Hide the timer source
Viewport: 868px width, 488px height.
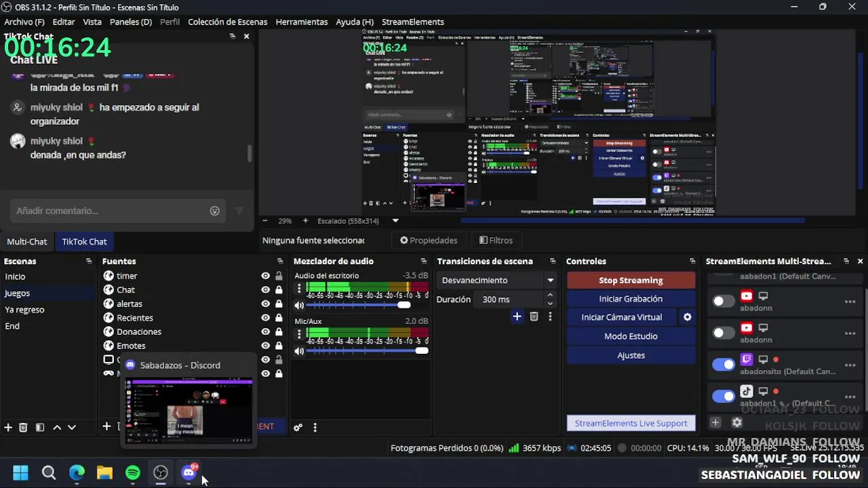pos(265,276)
